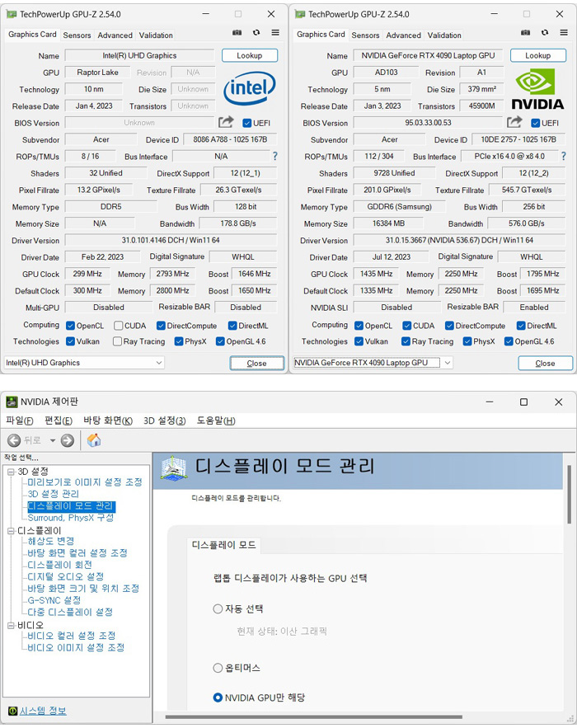Collapse the 비디오 tree node
This screenshot has height=728, width=577.
click(x=12, y=626)
